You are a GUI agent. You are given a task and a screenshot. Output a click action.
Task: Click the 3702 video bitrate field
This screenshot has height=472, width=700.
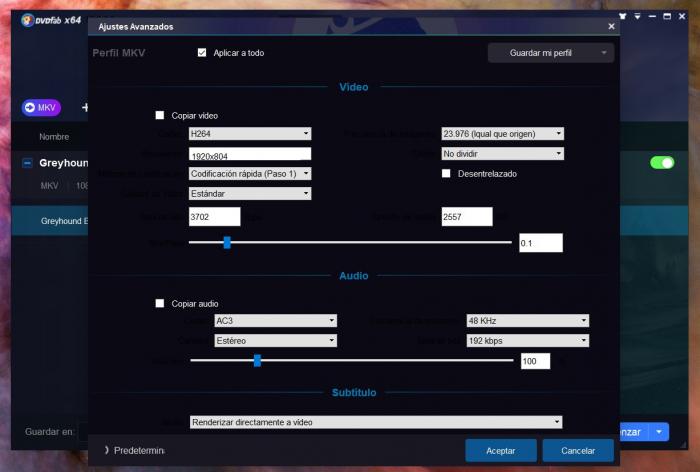tap(214, 217)
